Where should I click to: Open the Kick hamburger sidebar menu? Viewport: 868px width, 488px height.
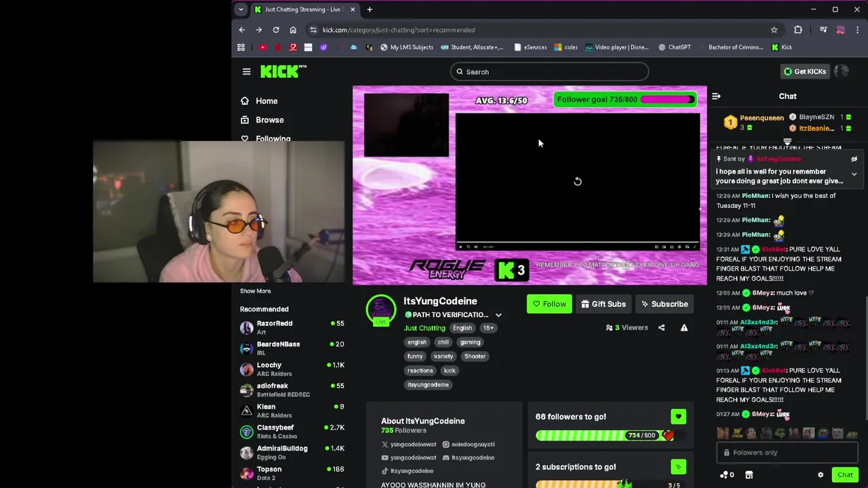click(247, 71)
